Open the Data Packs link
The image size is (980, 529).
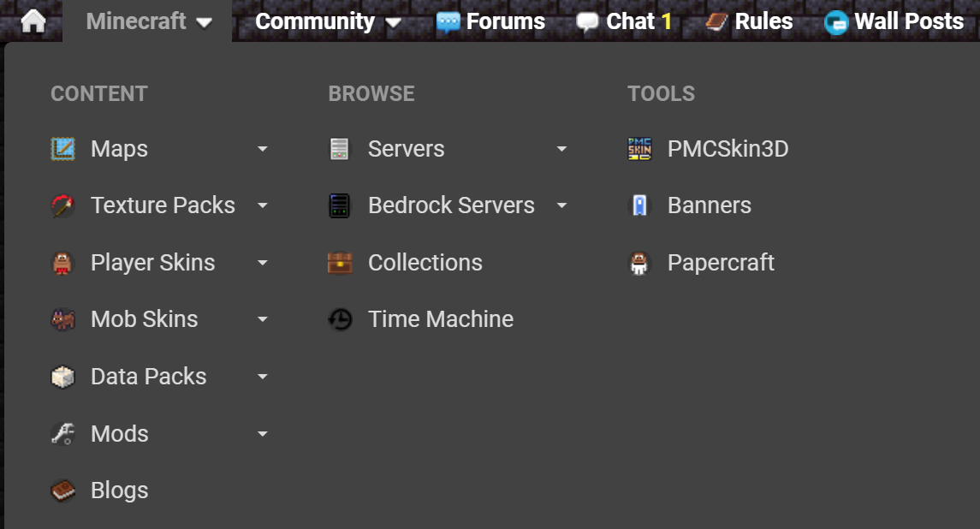point(149,377)
